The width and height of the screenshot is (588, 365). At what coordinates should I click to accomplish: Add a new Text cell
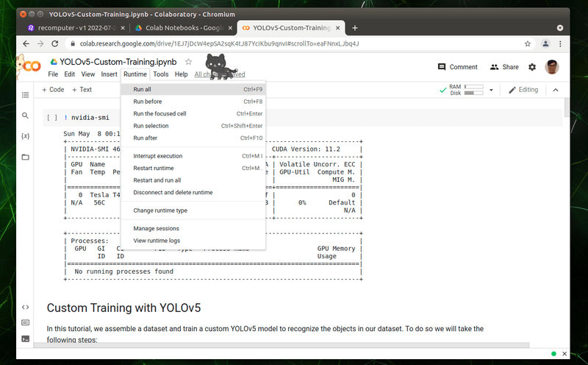pyautogui.click(x=82, y=90)
